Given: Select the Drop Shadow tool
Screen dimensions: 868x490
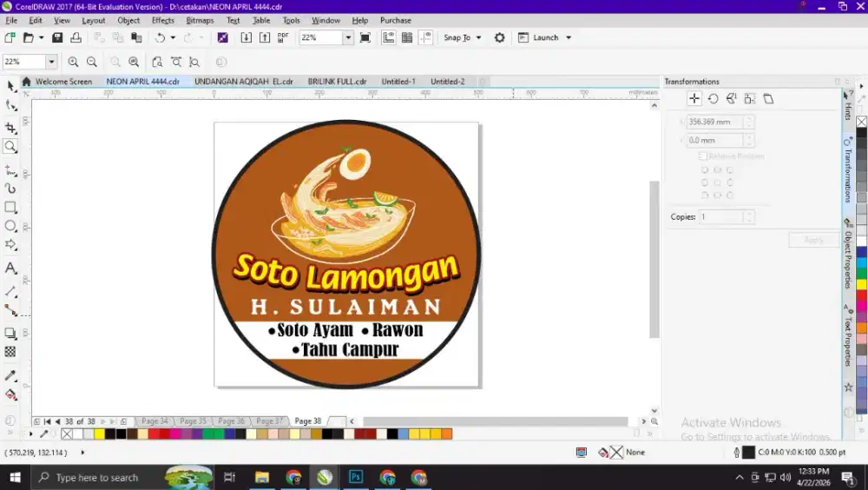Looking at the screenshot, I should [x=10, y=333].
